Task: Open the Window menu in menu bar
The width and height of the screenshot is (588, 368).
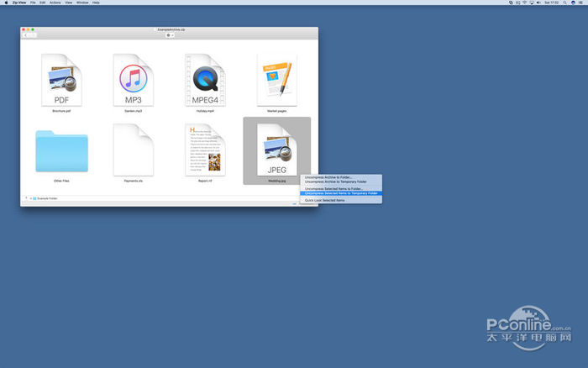Action: pyautogui.click(x=82, y=3)
